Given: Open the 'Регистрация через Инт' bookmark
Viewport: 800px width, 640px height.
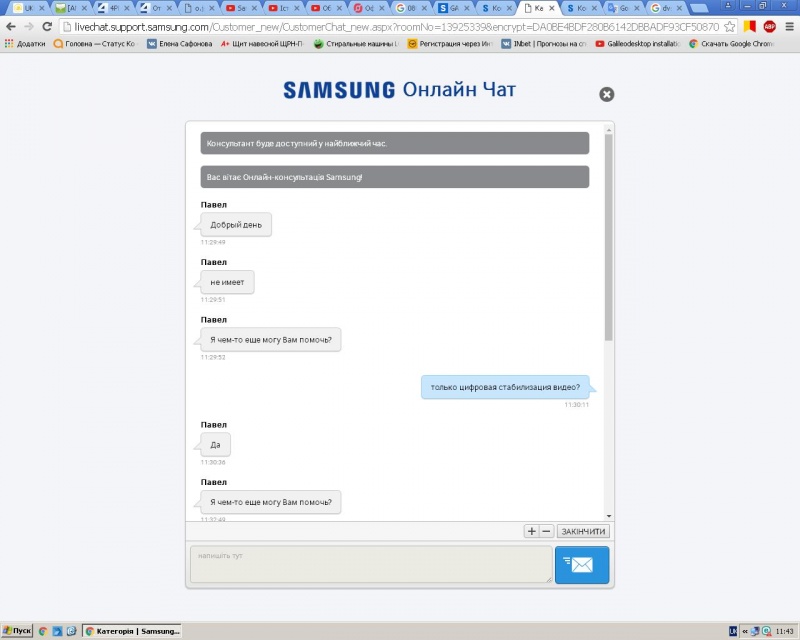Looking at the screenshot, I should [x=450, y=44].
